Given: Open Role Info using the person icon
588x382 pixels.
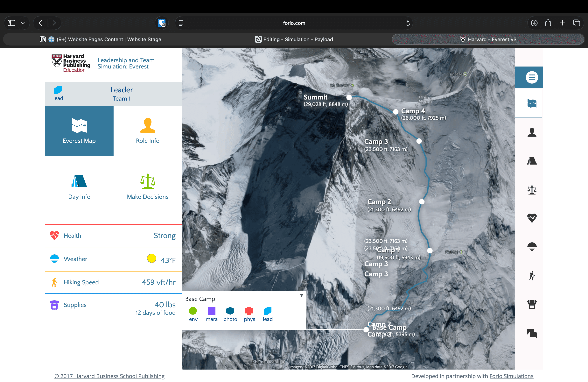Looking at the screenshot, I should tap(532, 132).
